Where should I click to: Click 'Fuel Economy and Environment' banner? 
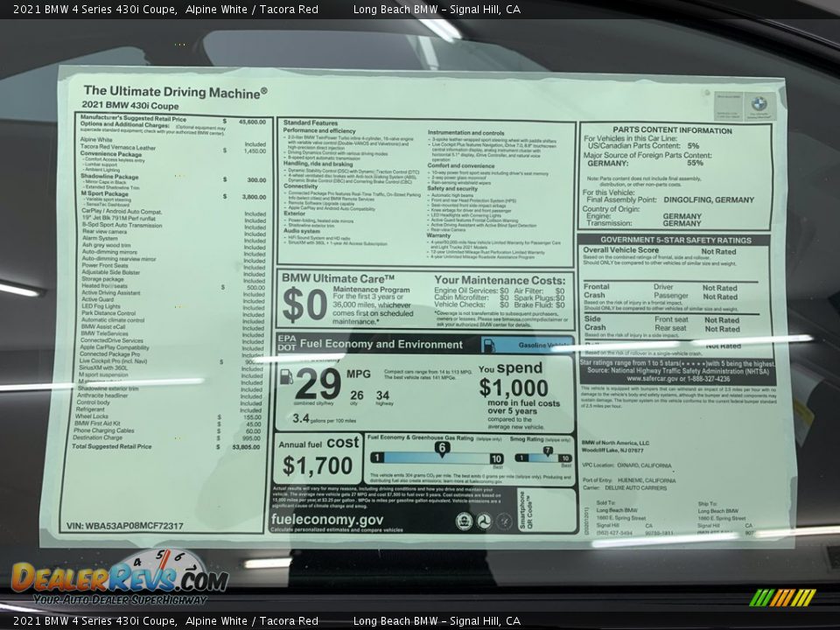381,345
